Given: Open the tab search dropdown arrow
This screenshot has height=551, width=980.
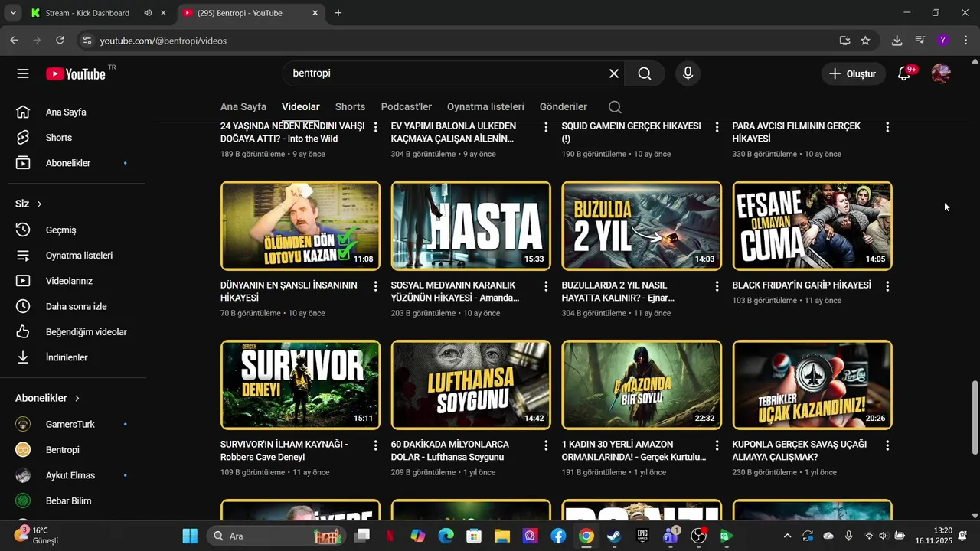Looking at the screenshot, I should pyautogui.click(x=13, y=13).
